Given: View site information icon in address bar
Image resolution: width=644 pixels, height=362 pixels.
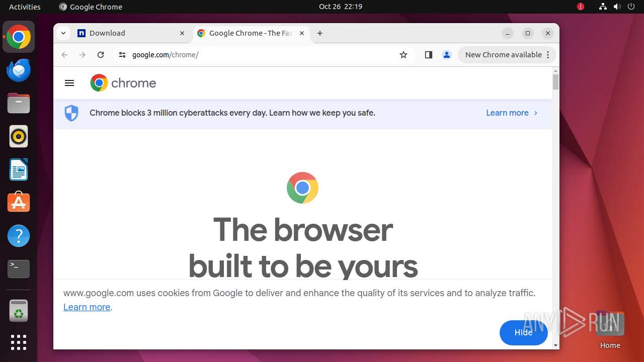Looking at the screenshot, I should (x=122, y=55).
